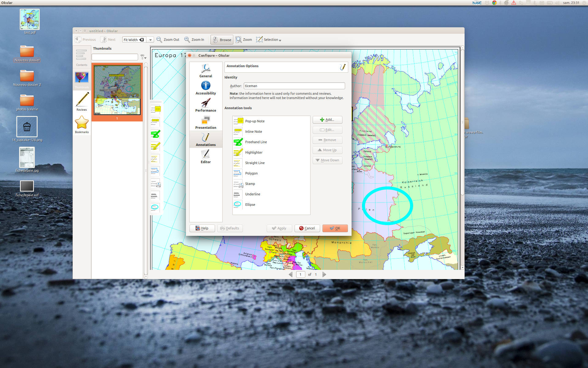This screenshot has height=368, width=588.
Task: Pick green freehand tool in annotation bar
Action: [x=156, y=134]
